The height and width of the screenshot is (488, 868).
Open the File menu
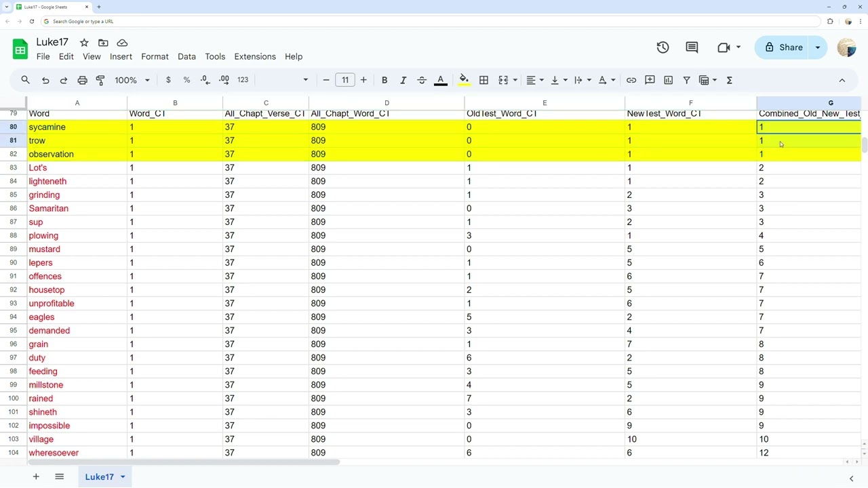[x=43, y=56]
